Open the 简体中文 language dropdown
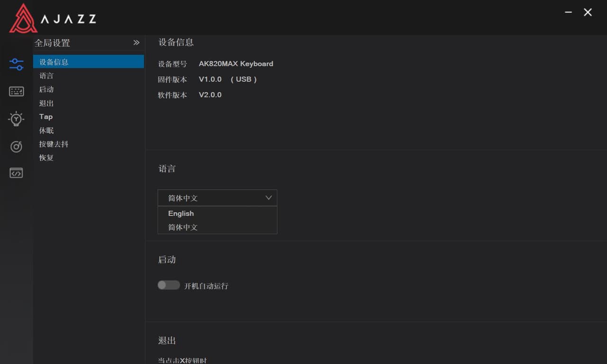The width and height of the screenshot is (607, 364). pos(217,198)
